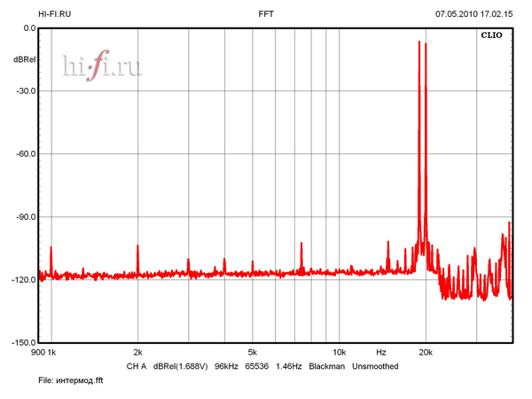Select the 96kHz sample rate text

(x=228, y=366)
